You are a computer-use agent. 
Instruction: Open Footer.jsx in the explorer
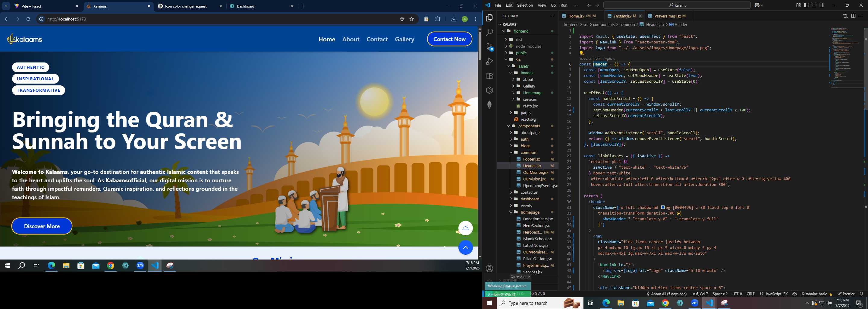tap(528, 159)
